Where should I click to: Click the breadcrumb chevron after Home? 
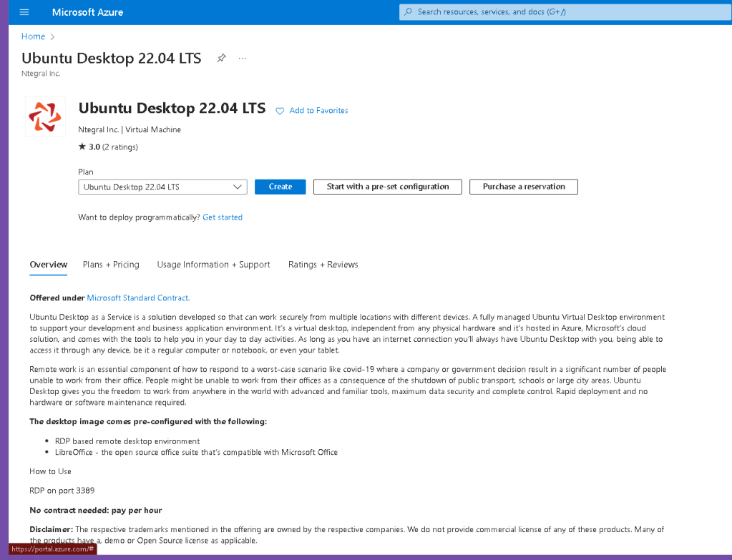(52, 37)
